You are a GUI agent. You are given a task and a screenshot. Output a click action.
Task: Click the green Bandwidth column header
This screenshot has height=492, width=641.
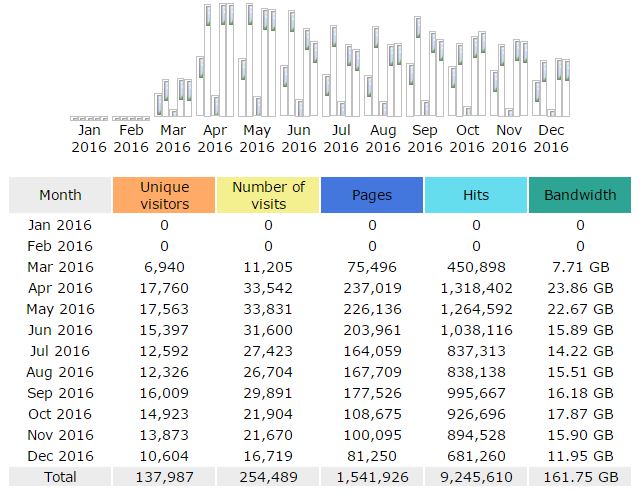tap(580, 195)
